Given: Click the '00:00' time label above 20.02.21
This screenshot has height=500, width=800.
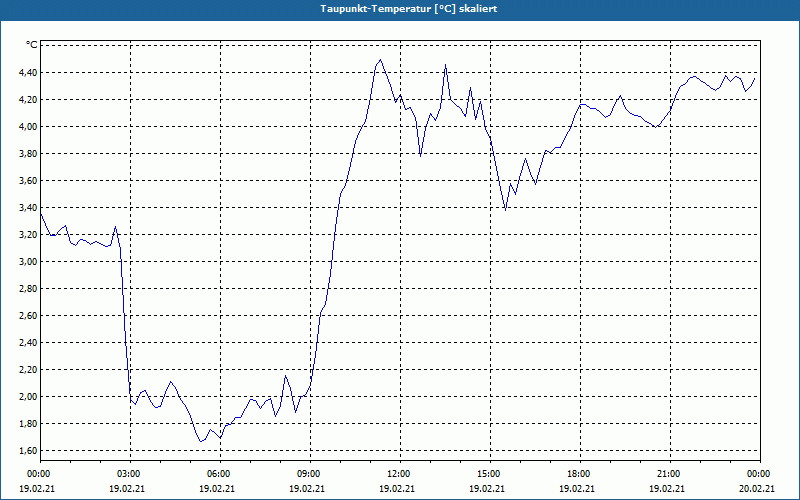Looking at the screenshot, I should [760, 474].
